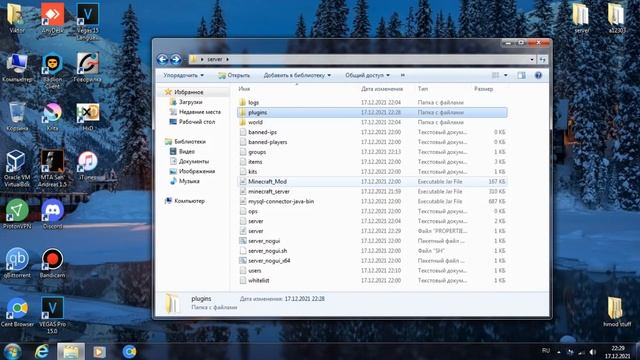Open the Упорядочить dropdown menu

tap(183, 75)
